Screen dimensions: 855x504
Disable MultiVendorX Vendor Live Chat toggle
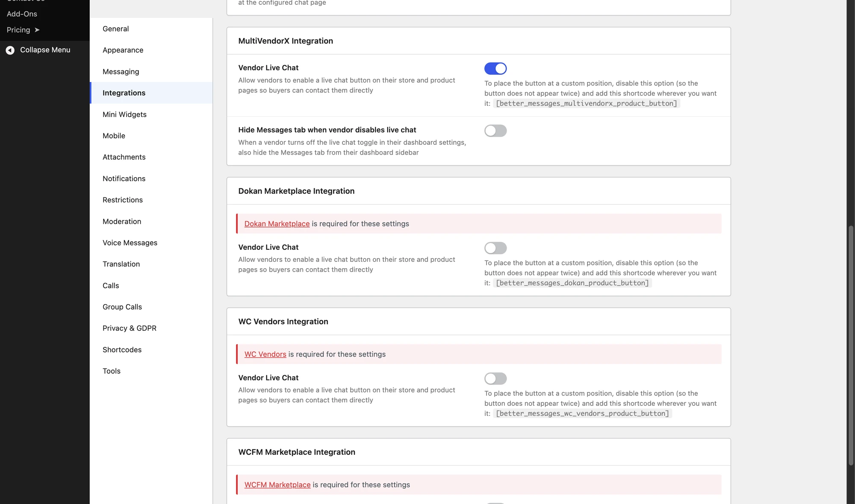tap(495, 68)
